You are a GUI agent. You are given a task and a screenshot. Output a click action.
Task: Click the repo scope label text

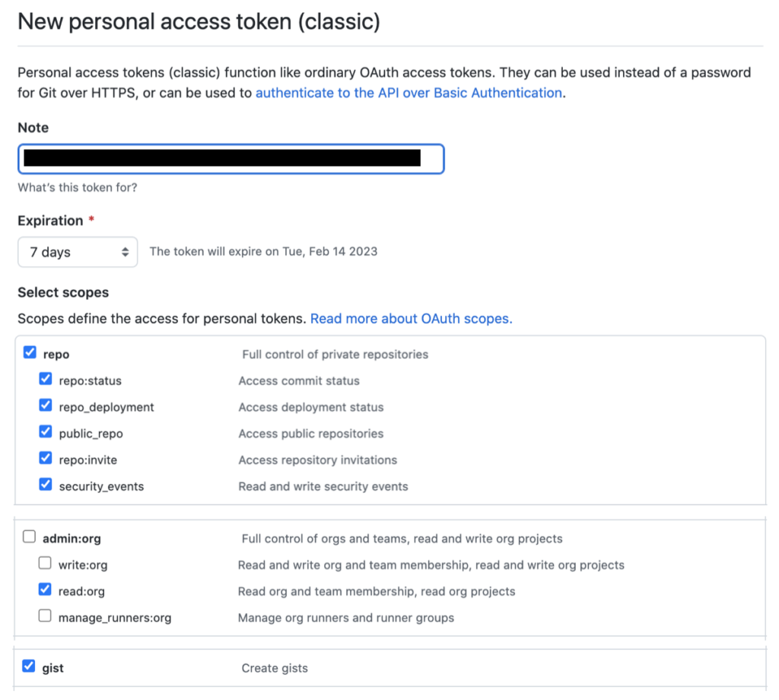coord(57,355)
